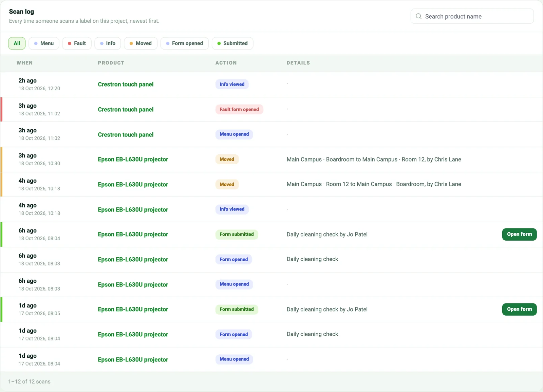Click the '18 Oct 2026, 12:20' timestamp
This screenshot has height=392, width=543.
(x=39, y=89)
